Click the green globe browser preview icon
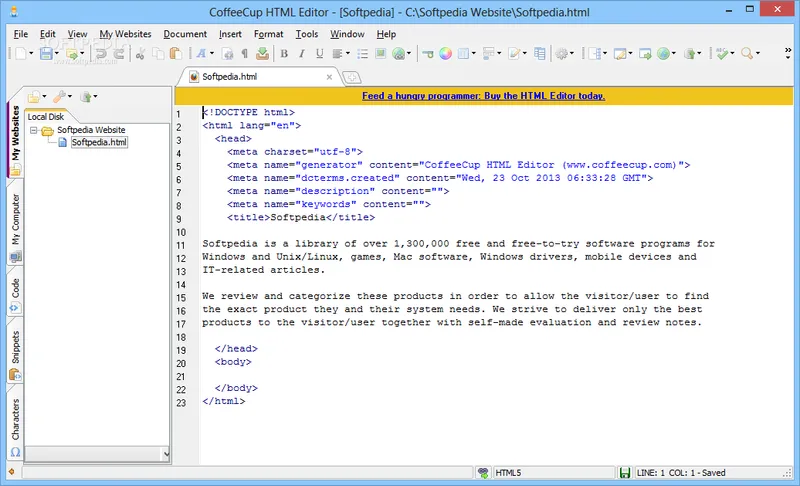800x486 pixels. point(663,53)
